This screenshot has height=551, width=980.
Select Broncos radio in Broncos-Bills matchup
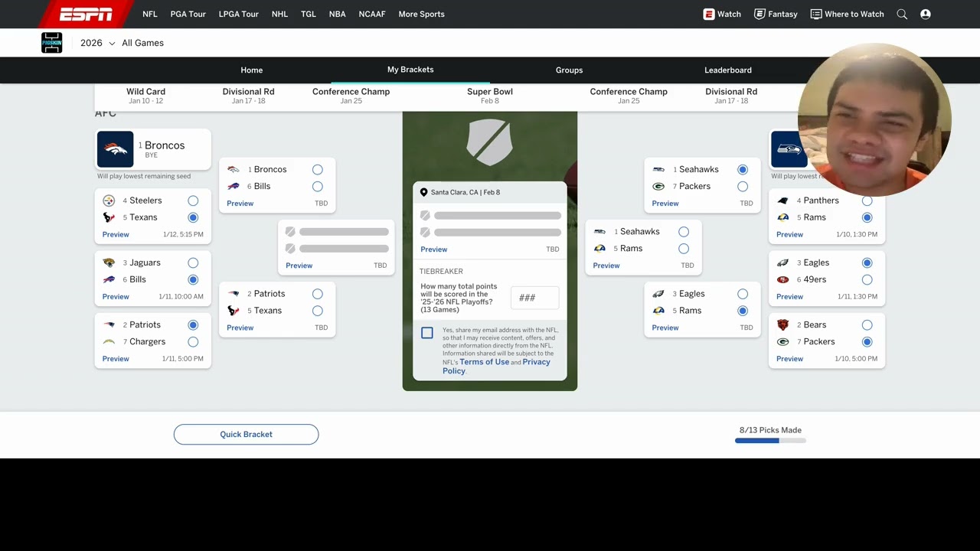318,169
